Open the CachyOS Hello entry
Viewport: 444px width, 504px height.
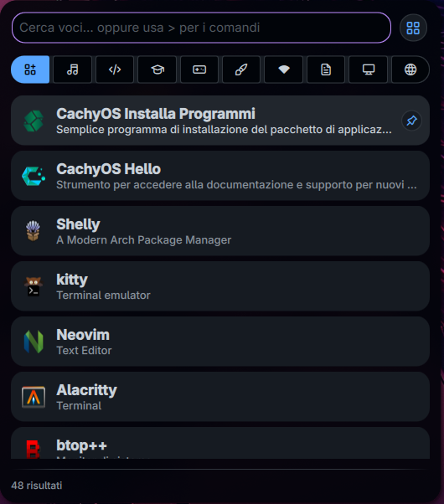220,176
